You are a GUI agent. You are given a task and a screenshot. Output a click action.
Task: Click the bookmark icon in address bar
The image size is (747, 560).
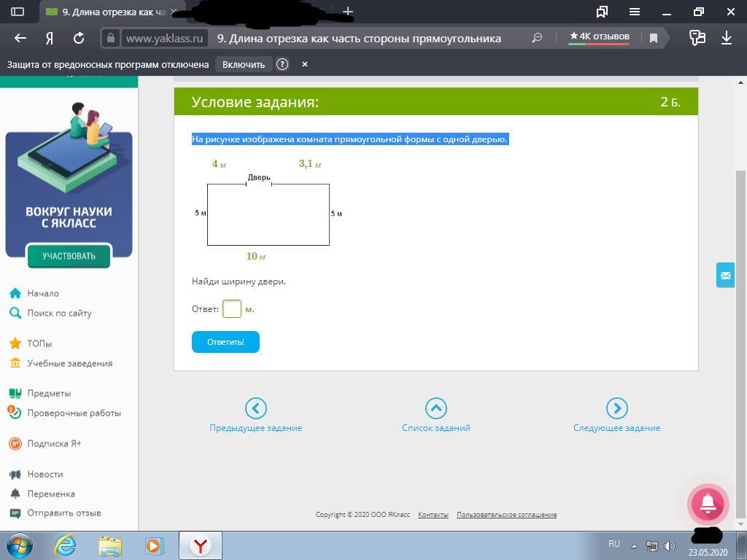654,38
